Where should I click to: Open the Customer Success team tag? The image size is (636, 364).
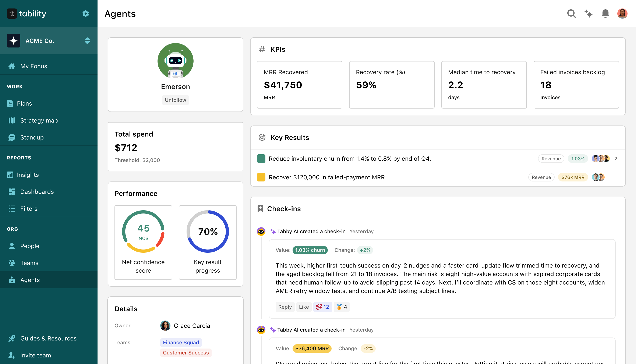(x=186, y=353)
